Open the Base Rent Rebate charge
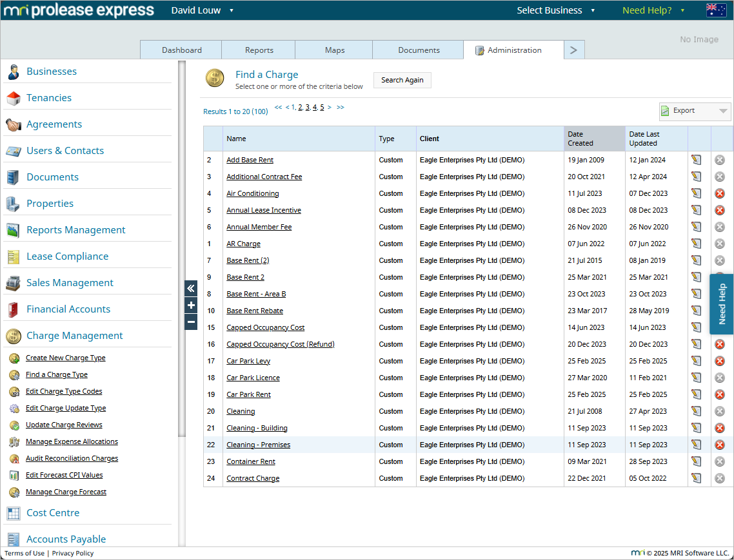 [255, 311]
